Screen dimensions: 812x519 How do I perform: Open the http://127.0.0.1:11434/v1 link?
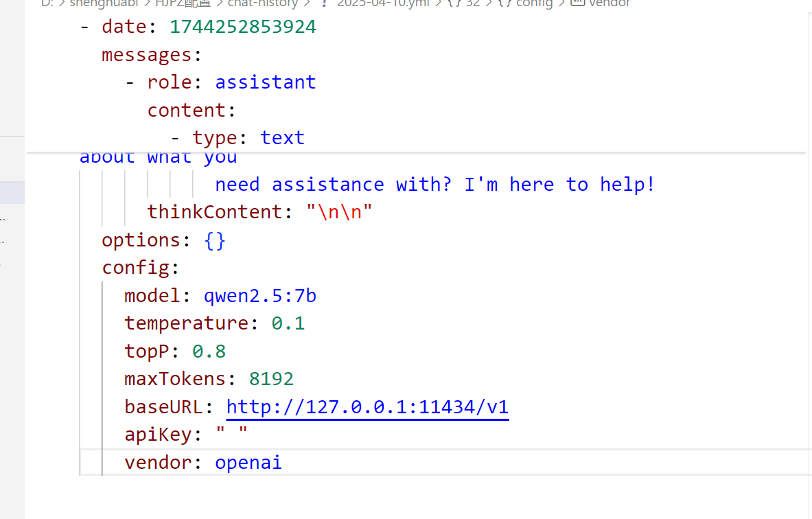coord(367,407)
